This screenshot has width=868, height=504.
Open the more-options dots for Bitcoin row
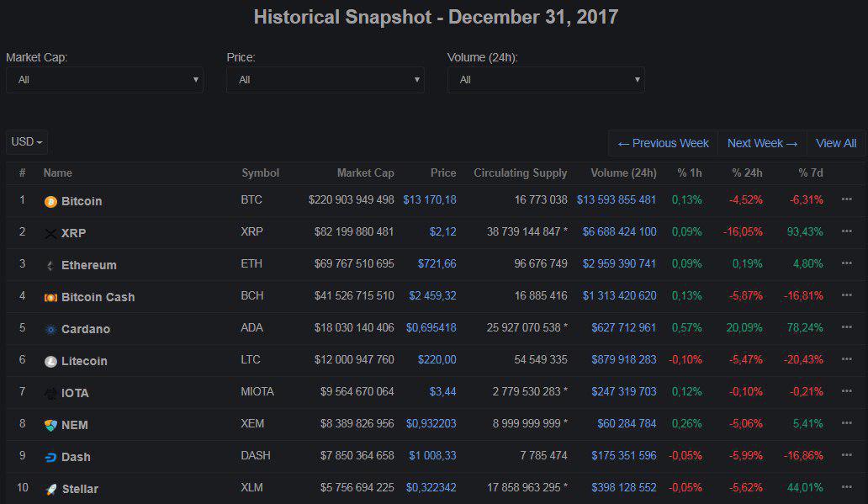tap(846, 199)
